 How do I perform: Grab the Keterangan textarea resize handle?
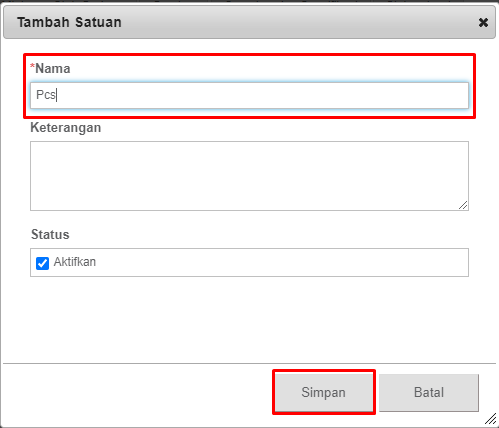(463, 205)
